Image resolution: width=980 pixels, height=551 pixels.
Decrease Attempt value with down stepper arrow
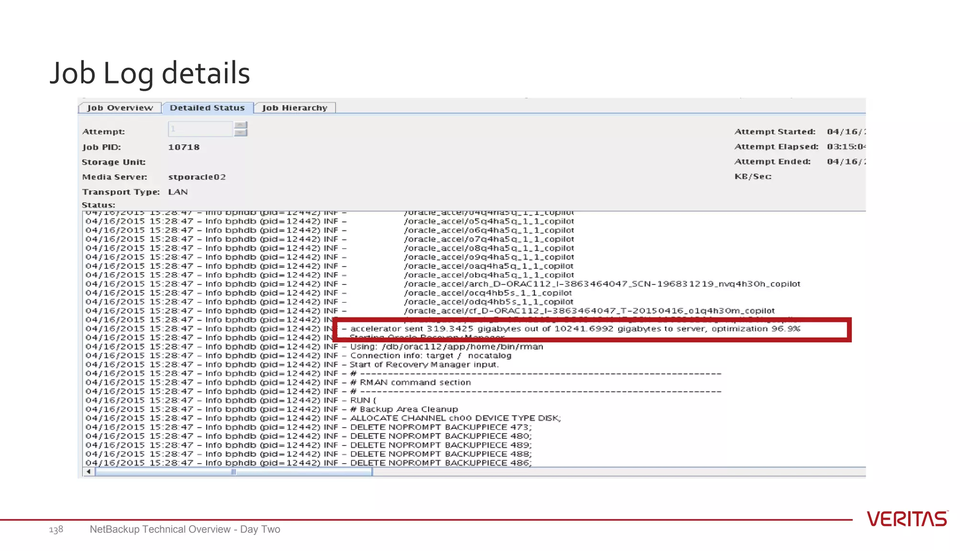click(x=241, y=133)
